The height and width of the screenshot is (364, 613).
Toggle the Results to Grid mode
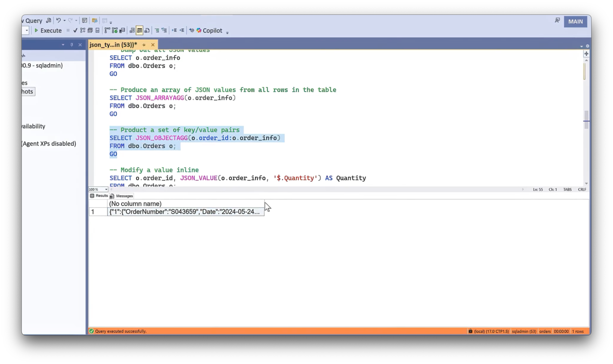[x=139, y=30]
